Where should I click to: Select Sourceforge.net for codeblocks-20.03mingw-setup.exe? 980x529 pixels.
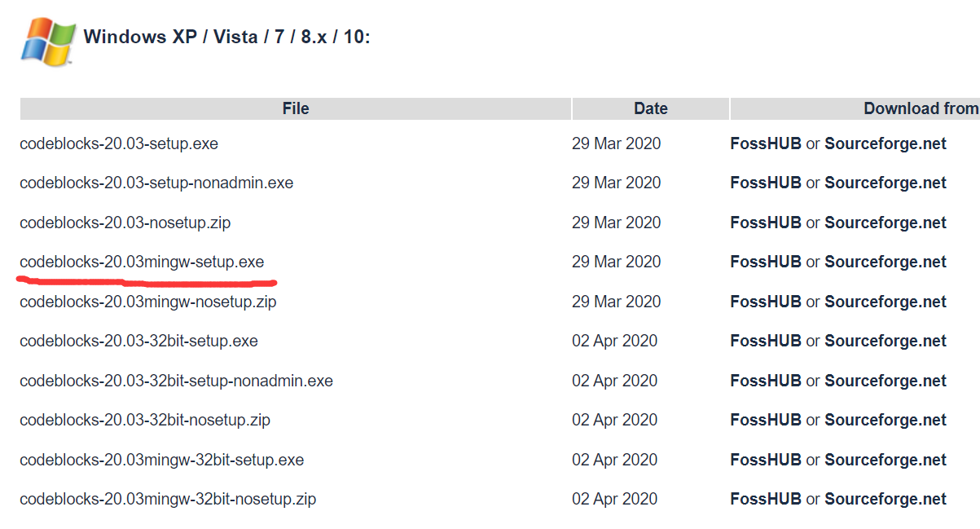886,262
